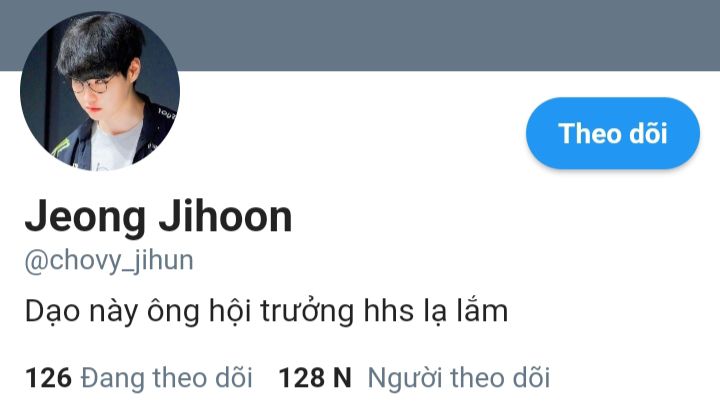Click the gray header banner image
Screen dimensions: 720x405
click(450, 35)
